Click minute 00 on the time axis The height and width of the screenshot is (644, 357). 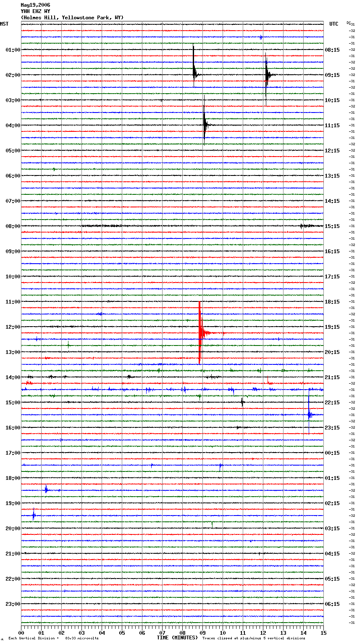click(21, 633)
